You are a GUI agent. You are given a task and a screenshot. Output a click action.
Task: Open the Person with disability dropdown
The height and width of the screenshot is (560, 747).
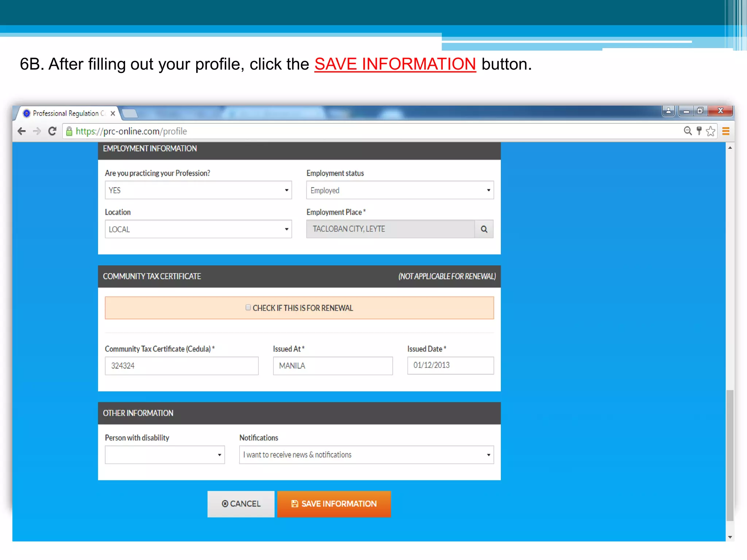[165, 455]
